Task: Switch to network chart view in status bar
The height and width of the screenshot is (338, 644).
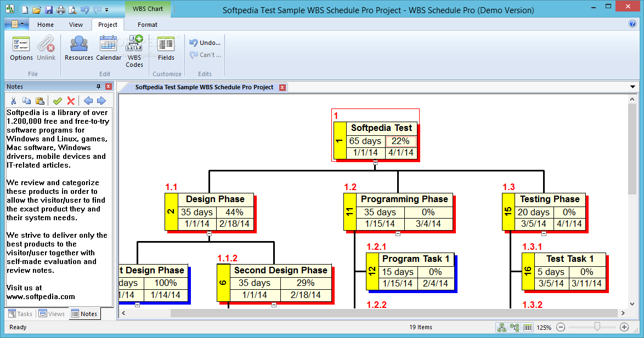Action: [515, 328]
